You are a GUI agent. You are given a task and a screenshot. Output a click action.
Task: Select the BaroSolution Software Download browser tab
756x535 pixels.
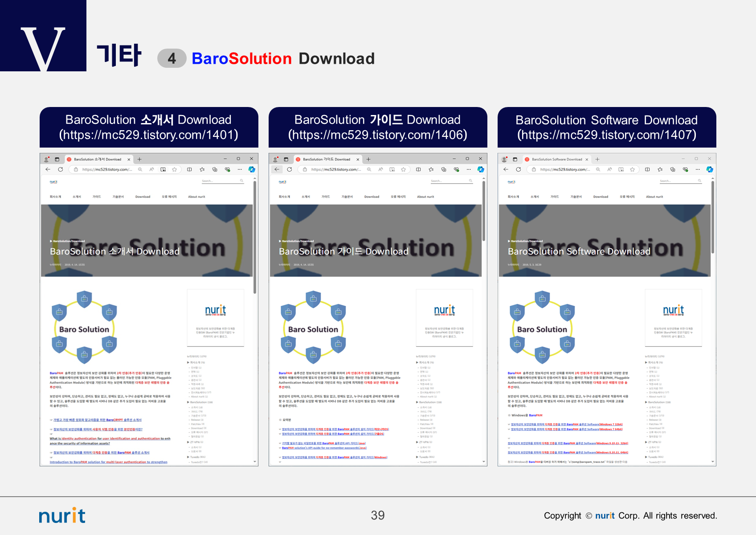(x=557, y=159)
